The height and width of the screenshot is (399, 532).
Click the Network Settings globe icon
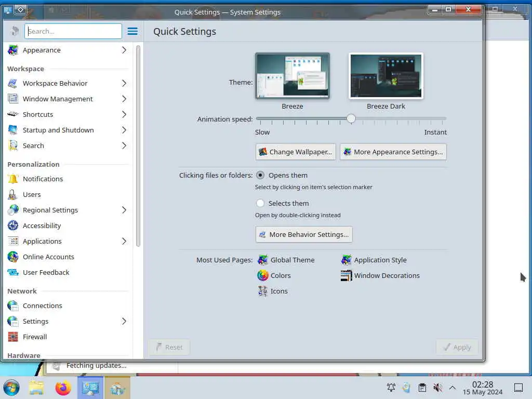[x=13, y=321]
